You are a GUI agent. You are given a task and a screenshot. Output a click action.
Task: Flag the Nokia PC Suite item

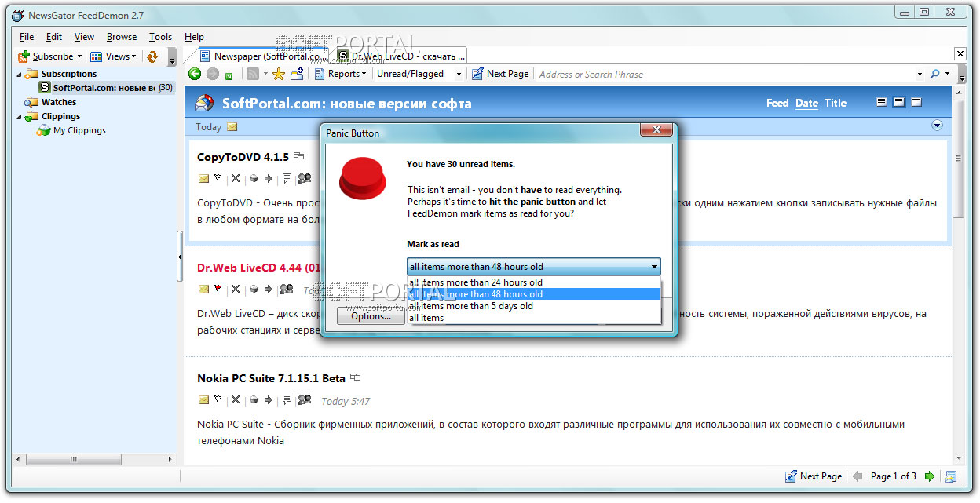pyautogui.click(x=218, y=400)
